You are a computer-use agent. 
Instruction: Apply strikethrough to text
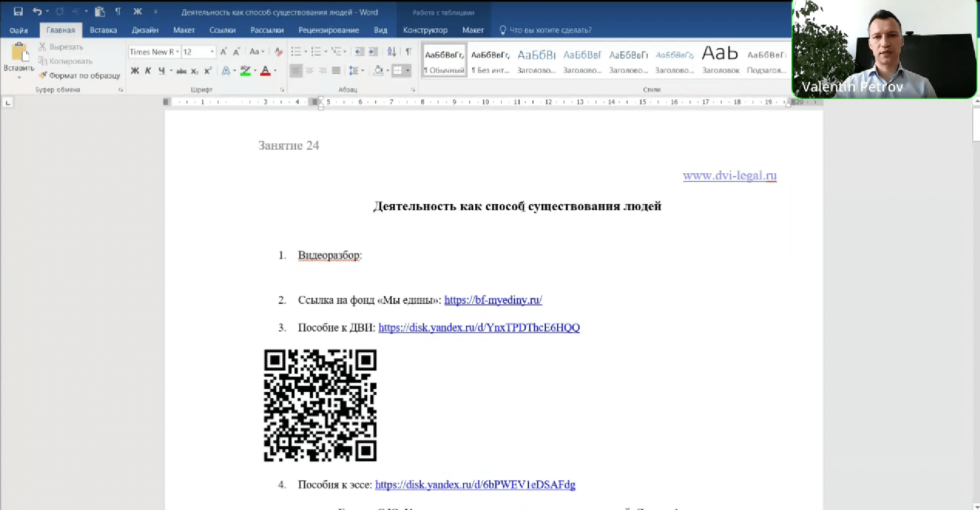tap(181, 71)
